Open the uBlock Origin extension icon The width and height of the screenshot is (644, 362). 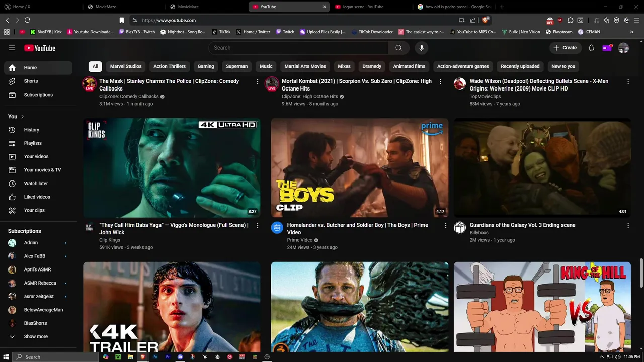pos(560,20)
